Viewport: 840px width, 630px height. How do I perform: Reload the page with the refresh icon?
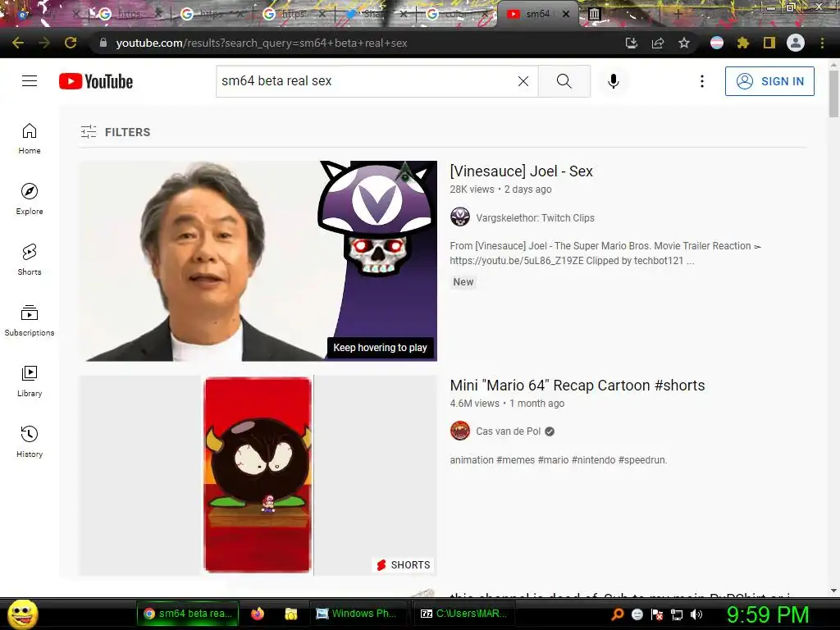pos(71,43)
